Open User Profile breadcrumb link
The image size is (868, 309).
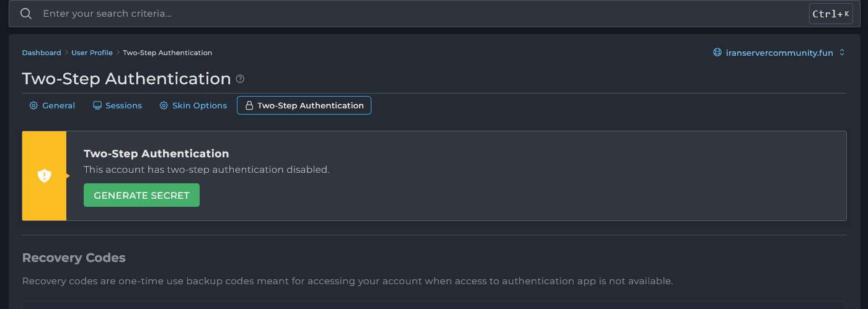click(x=92, y=53)
